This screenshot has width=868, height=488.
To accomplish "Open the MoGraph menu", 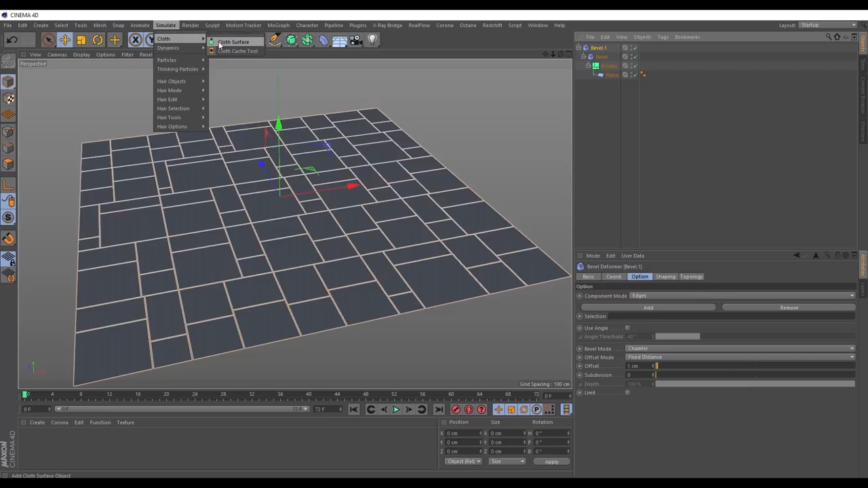I will [278, 25].
